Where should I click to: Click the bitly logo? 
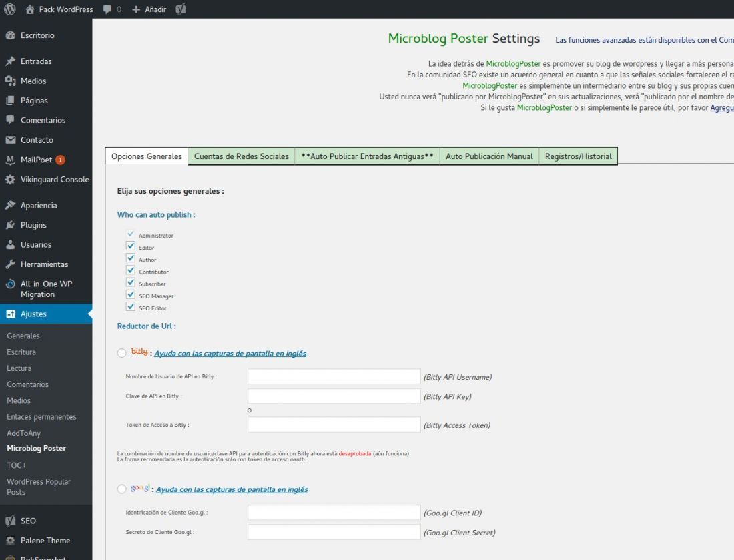[x=139, y=351]
